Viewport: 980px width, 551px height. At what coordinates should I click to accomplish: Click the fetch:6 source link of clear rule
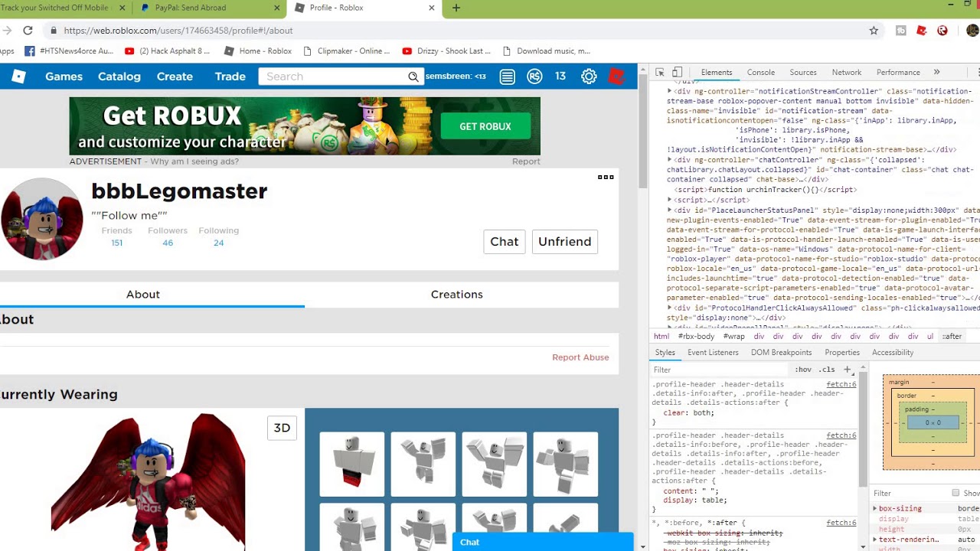(x=841, y=384)
